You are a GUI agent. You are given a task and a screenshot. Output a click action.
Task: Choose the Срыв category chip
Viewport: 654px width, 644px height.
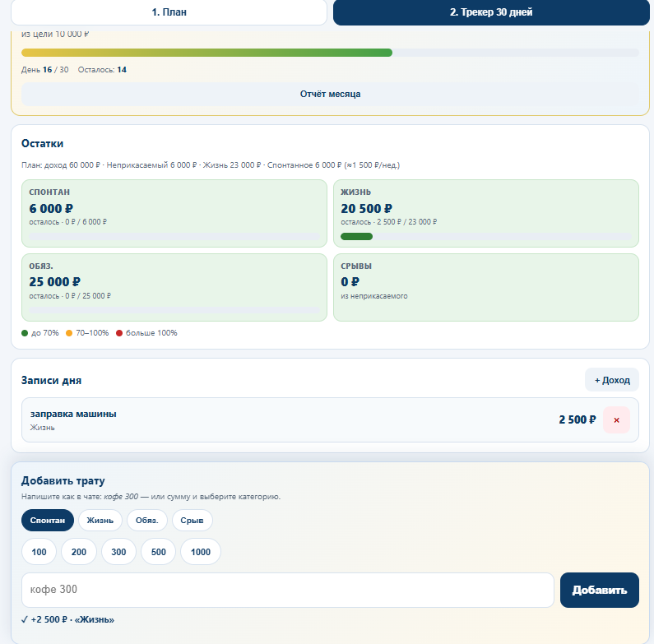pyautogui.click(x=192, y=520)
